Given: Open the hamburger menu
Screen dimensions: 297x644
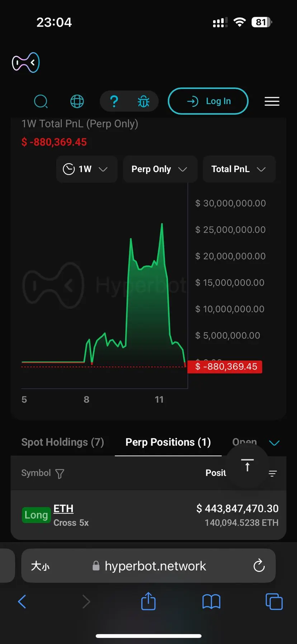Looking at the screenshot, I should pos(272,101).
